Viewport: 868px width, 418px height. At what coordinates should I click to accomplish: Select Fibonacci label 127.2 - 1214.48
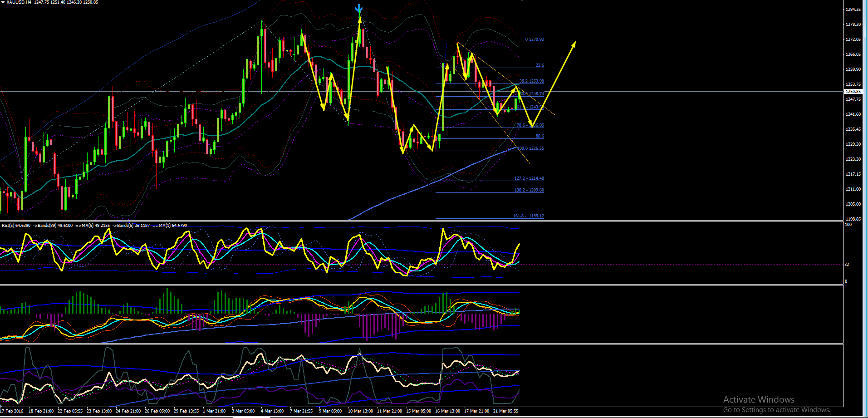[x=529, y=178]
